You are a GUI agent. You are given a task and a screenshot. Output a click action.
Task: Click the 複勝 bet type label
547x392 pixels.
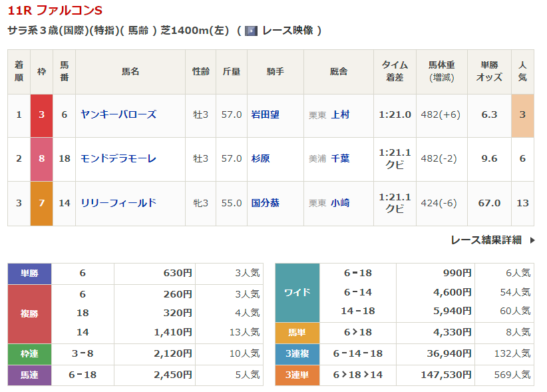[30, 314]
